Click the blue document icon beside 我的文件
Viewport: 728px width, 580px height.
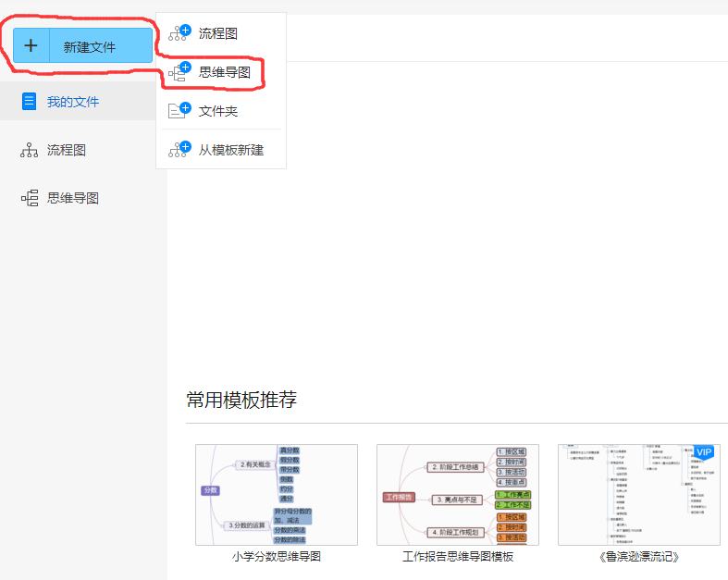tap(29, 101)
